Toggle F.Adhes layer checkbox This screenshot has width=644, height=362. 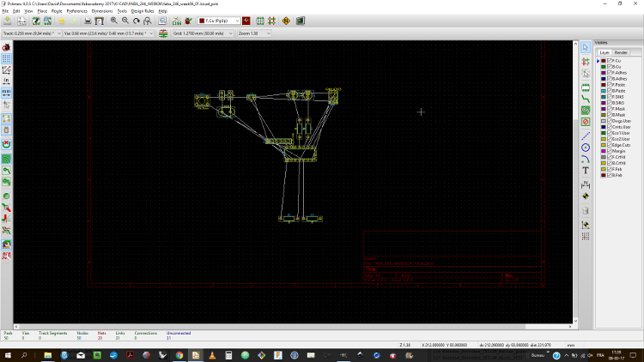pyautogui.click(x=610, y=73)
